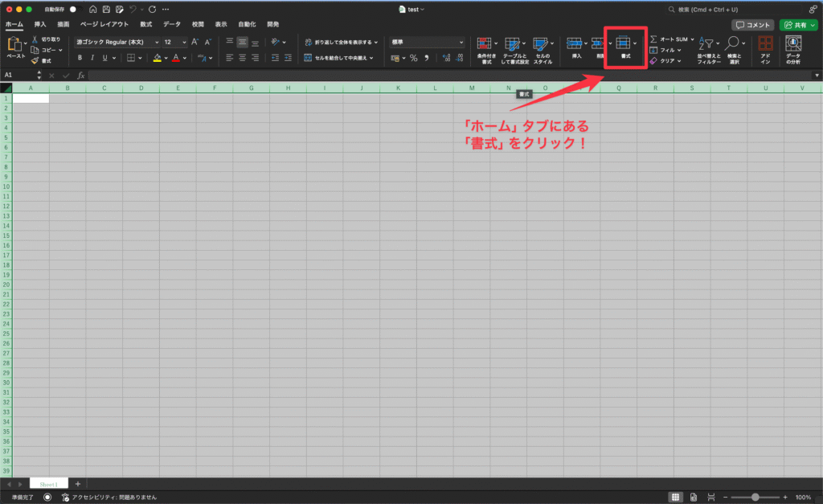Open the number format (標準) dropdown
The width and height of the screenshot is (823, 504).
pos(461,43)
